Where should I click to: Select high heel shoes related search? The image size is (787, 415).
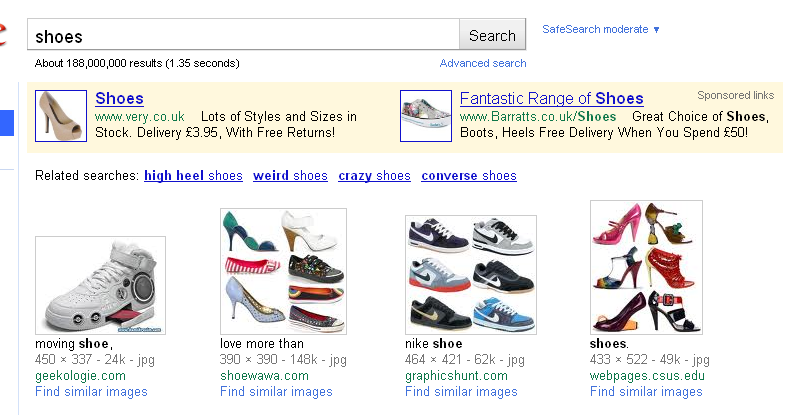[x=193, y=176]
